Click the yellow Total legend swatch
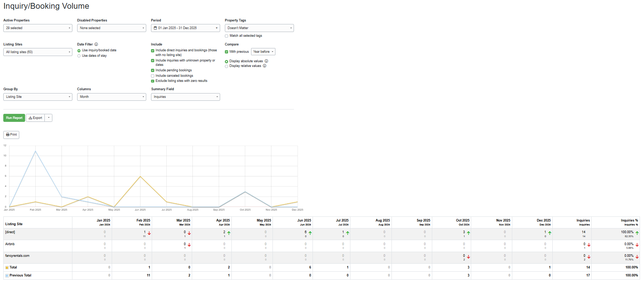This screenshot has height=283, width=644. coord(7,268)
